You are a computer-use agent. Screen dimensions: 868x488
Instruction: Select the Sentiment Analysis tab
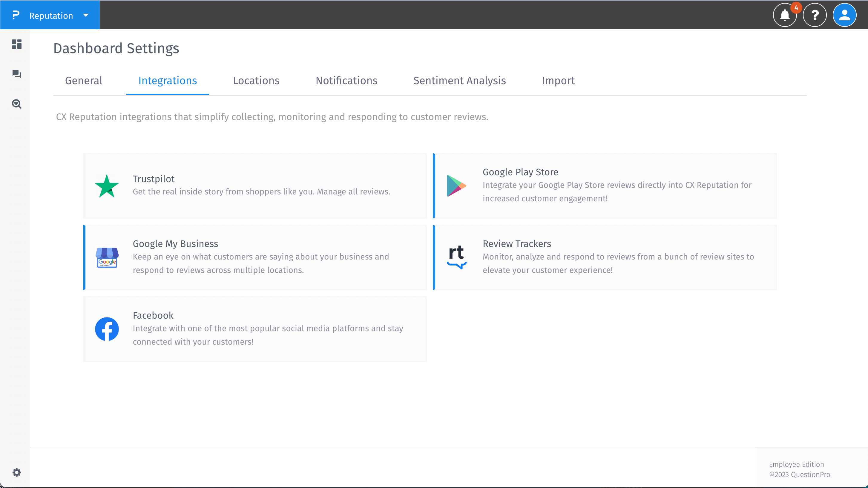click(459, 81)
